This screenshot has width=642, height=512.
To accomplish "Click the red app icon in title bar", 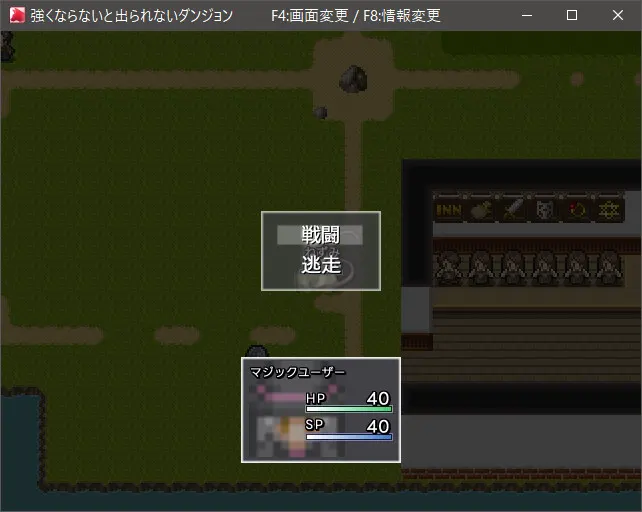I will pyautogui.click(x=17, y=15).
